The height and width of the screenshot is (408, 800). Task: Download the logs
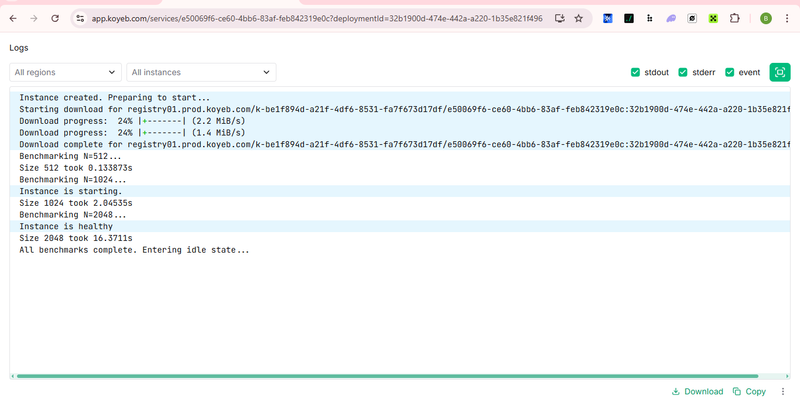pyautogui.click(x=697, y=392)
